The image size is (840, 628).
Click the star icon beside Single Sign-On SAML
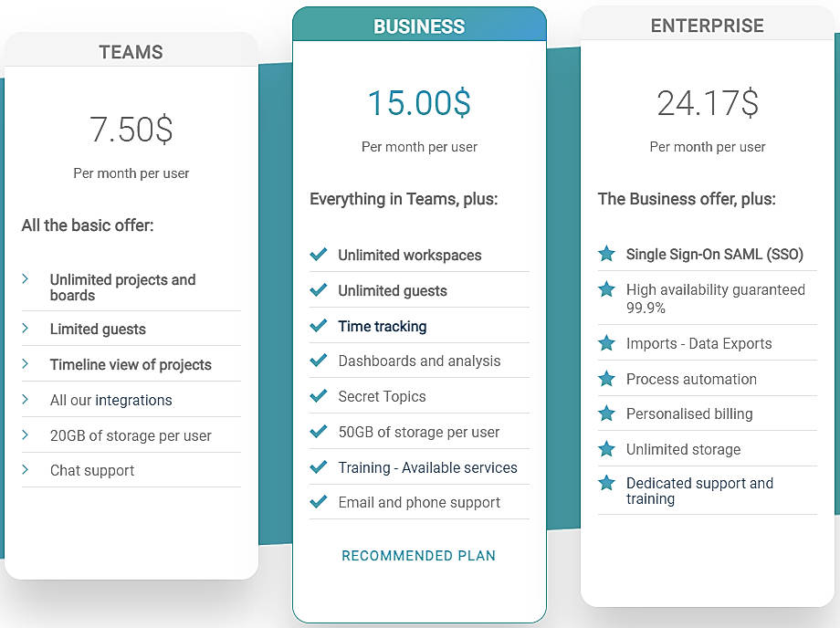pyautogui.click(x=606, y=254)
